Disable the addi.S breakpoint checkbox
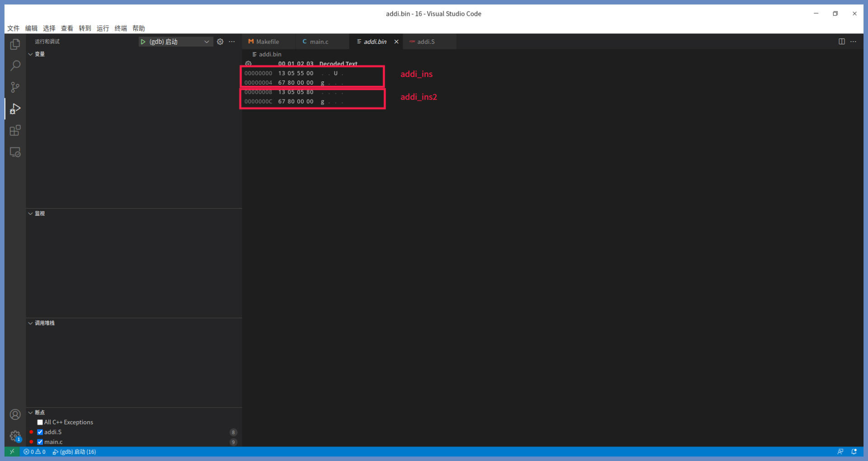 click(x=40, y=432)
